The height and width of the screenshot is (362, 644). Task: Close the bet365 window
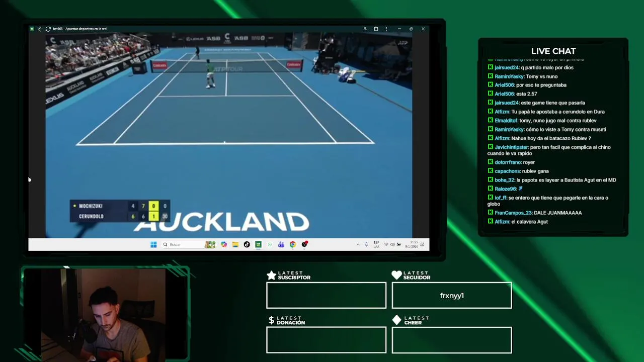(x=423, y=29)
